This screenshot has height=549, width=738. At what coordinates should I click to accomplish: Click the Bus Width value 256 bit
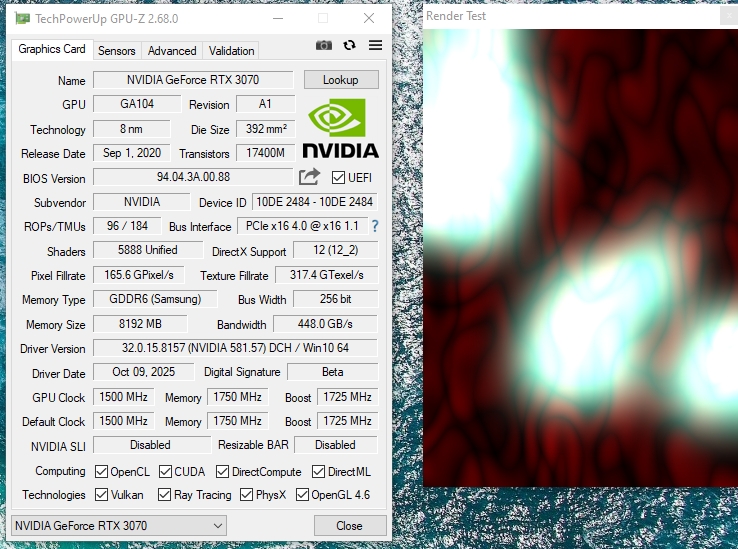336,299
